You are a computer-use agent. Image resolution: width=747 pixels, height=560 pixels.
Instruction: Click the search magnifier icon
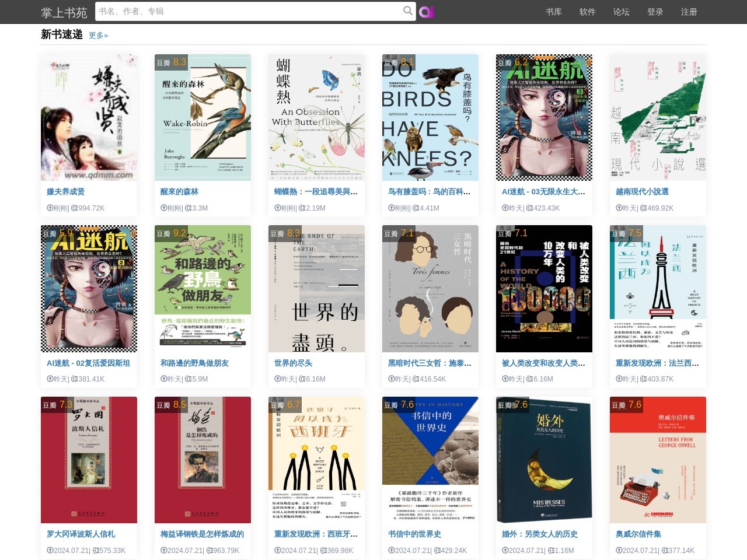407,10
